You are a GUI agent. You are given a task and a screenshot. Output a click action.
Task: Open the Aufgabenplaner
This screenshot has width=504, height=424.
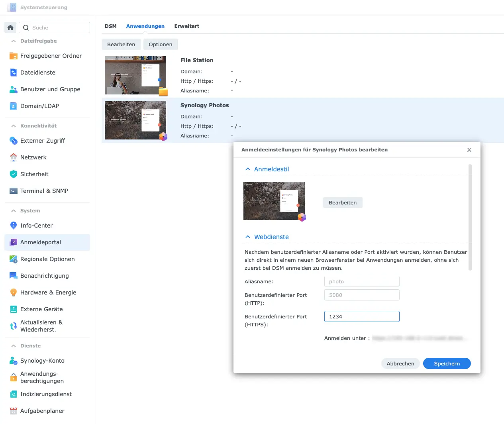pyautogui.click(x=14, y=411)
